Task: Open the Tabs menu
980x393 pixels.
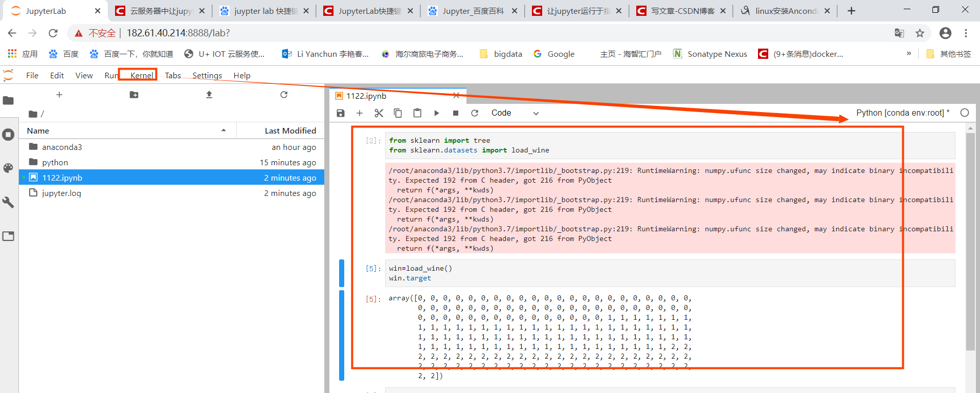Action: click(x=173, y=76)
